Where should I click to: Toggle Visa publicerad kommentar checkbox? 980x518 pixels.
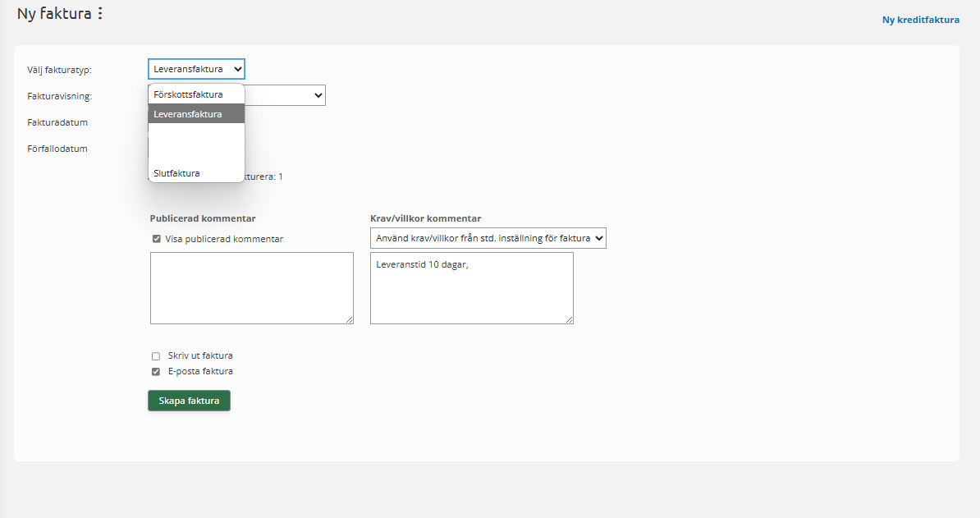coord(156,239)
